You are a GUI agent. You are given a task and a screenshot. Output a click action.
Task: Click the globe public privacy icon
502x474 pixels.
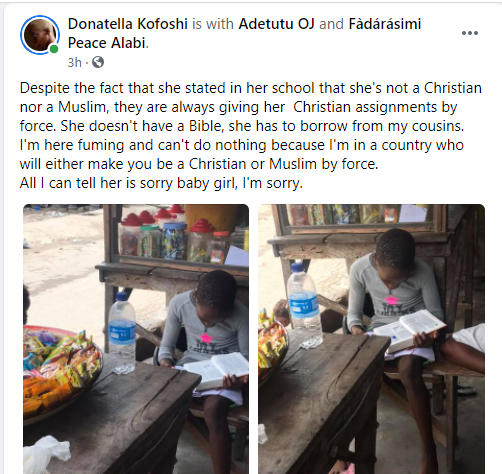(x=98, y=62)
